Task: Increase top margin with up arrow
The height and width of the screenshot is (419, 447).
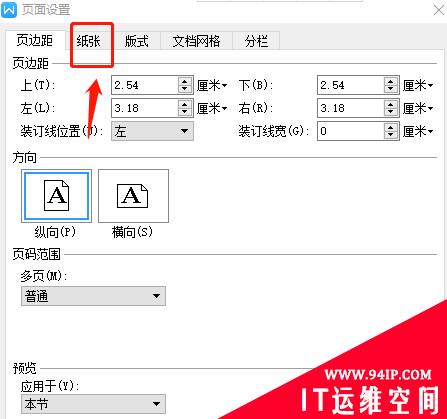Action: point(185,81)
